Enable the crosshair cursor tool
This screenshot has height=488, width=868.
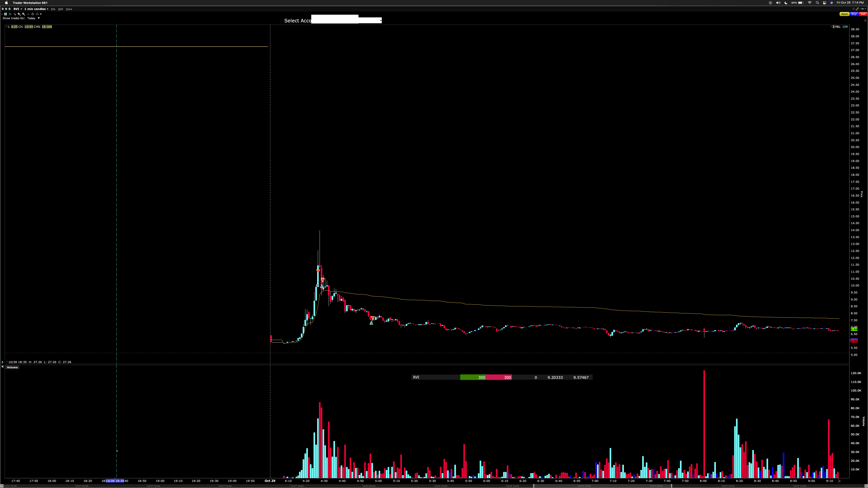tap(28, 14)
